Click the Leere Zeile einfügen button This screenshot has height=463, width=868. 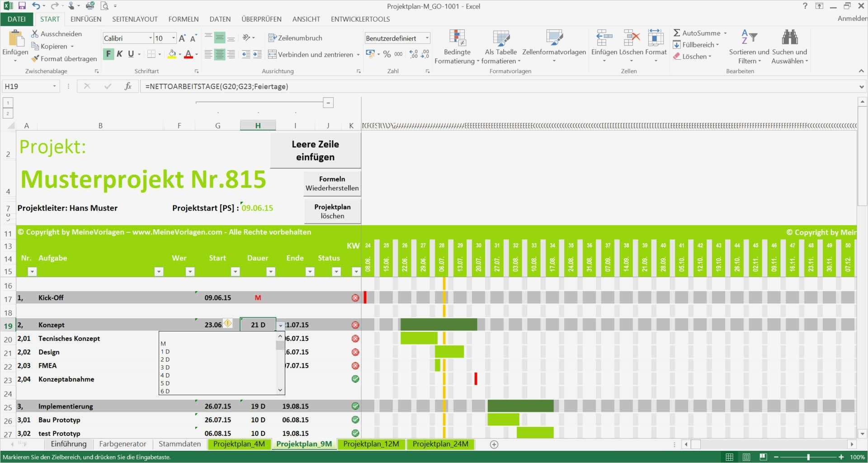point(315,151)
